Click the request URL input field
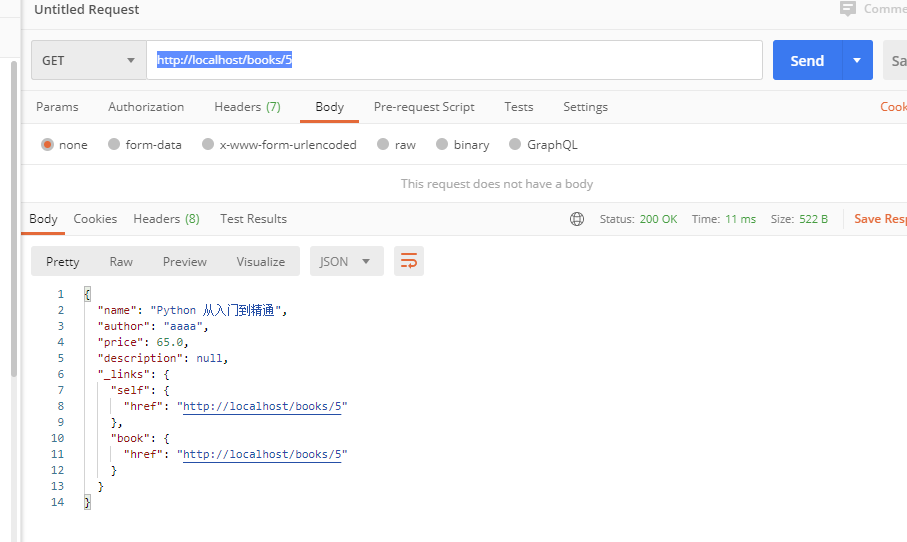Viewport: 907px width, 542px height. pos(454,60)
